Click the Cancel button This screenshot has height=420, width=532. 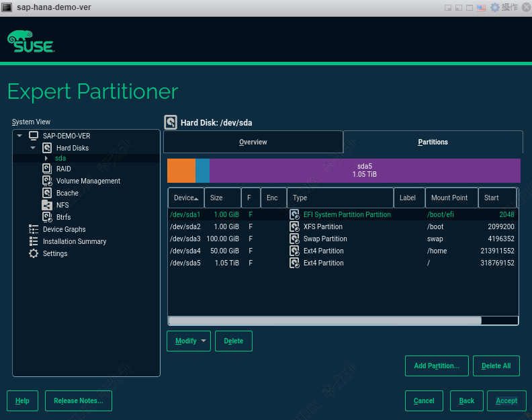[x=424, y=401]
